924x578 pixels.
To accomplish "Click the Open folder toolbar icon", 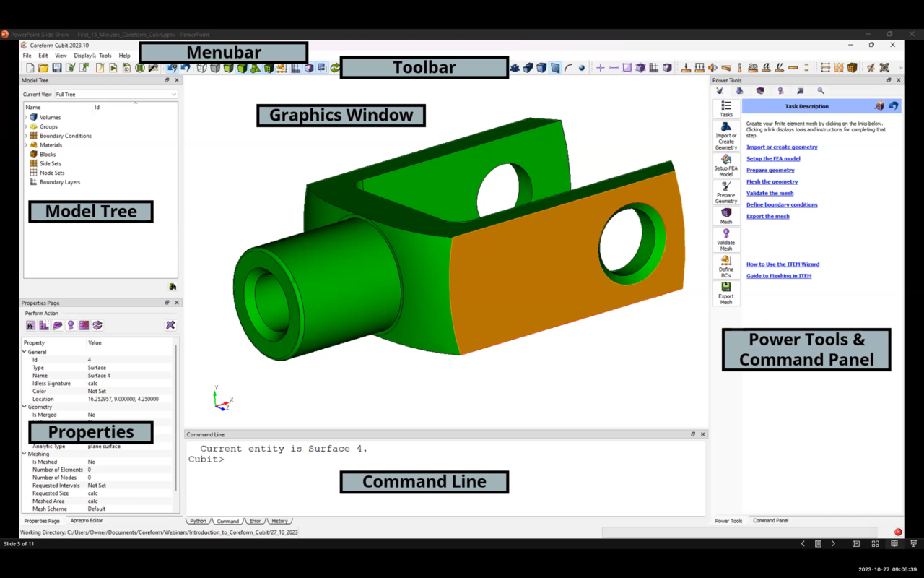I will point(43,68).
